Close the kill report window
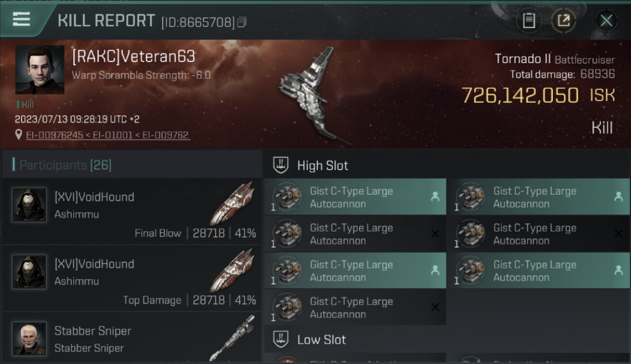Screen dimensions: 631x364 point(606,20)
